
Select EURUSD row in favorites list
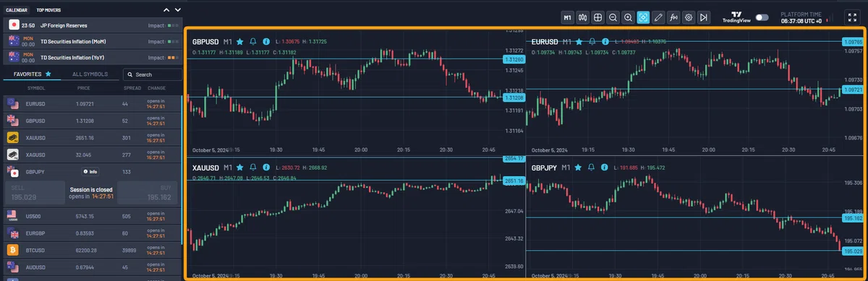point(91,104)
